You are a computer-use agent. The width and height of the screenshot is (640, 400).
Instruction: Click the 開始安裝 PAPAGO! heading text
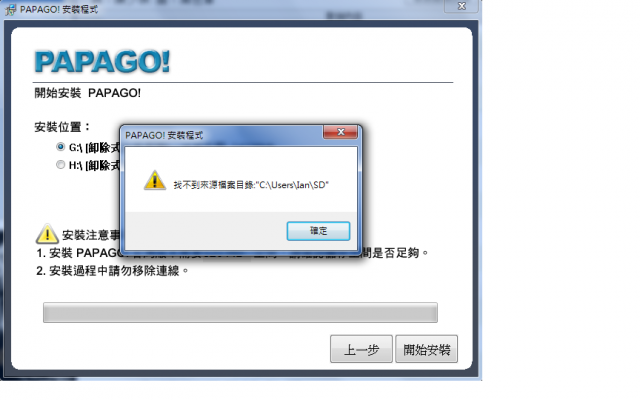[x=87, y=93]
